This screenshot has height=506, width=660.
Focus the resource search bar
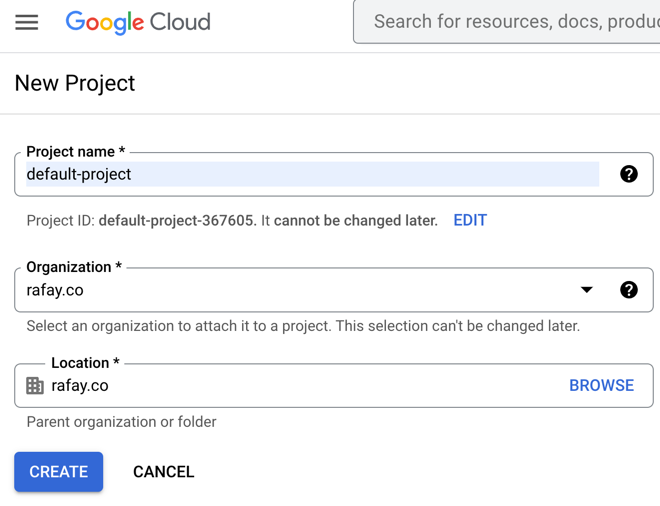[506, 21]
